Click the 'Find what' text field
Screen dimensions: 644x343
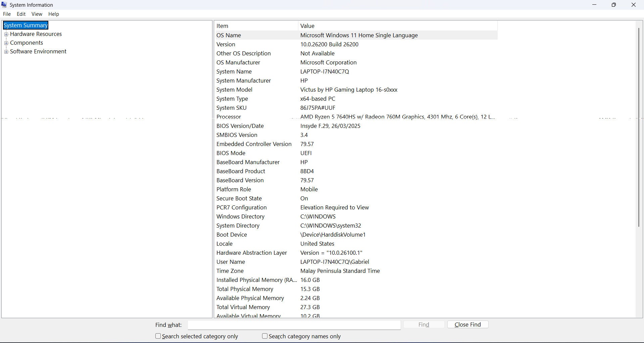tap(294, 325)
